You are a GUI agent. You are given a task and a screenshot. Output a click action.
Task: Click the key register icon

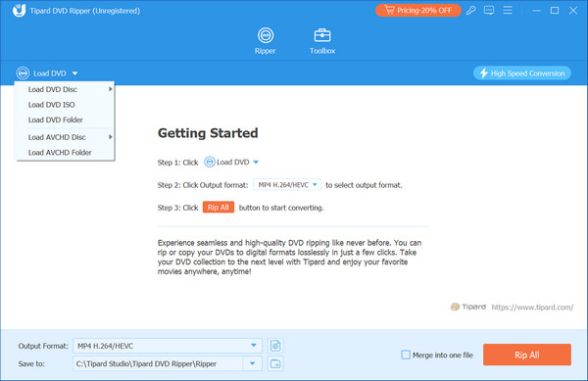click(470, 11)
